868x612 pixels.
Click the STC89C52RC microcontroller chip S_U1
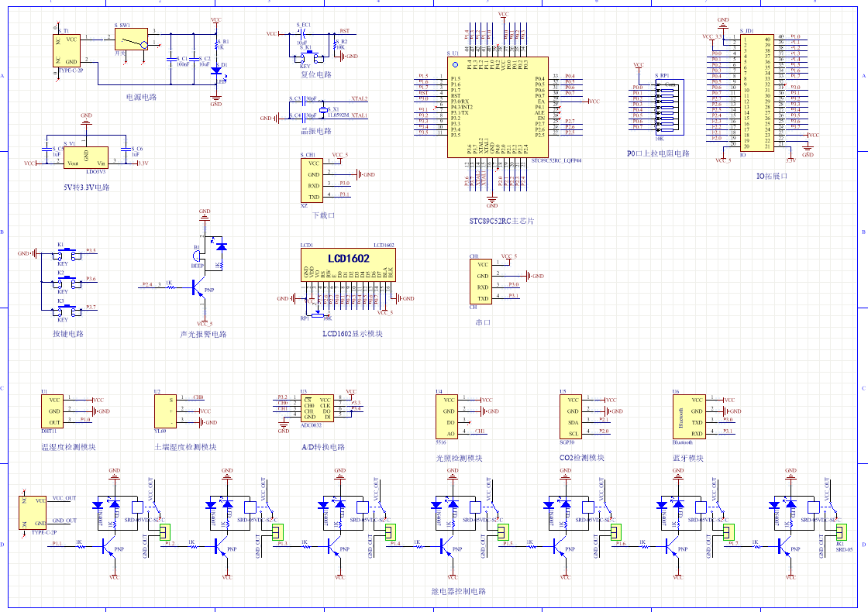tap(497, 106)
